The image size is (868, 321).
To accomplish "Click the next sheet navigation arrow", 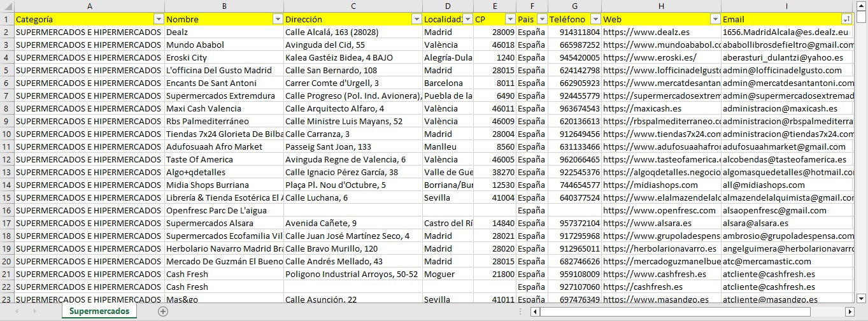I will [34, 311].
